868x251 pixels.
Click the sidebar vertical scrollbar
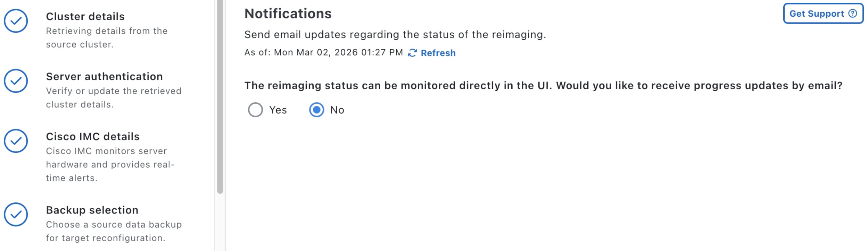click(220, 97)
